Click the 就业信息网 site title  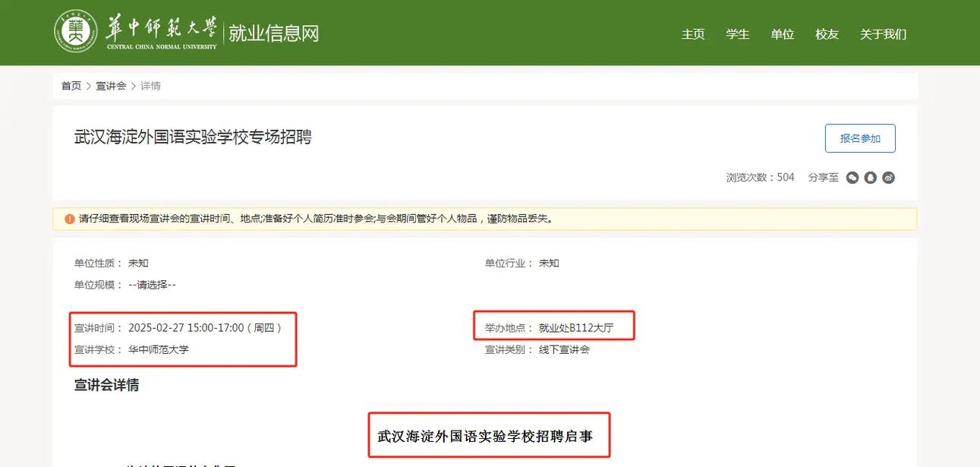click(274, 33)
